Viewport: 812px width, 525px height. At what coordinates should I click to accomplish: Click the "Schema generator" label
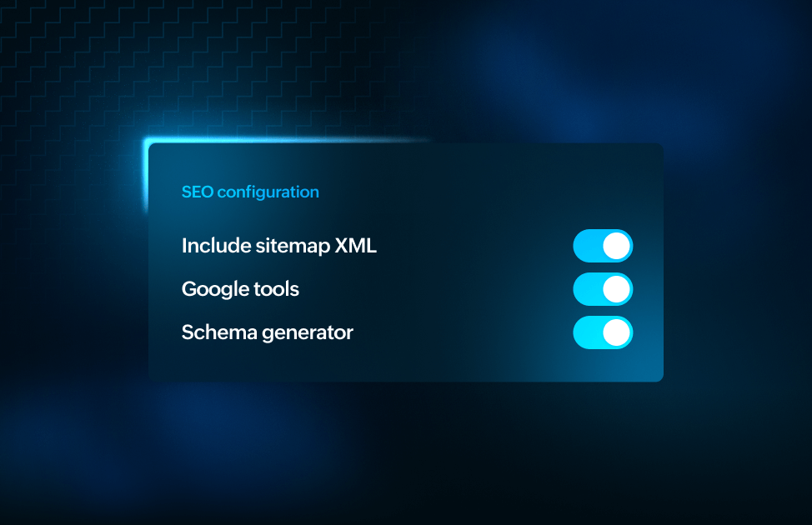[268, 332]
